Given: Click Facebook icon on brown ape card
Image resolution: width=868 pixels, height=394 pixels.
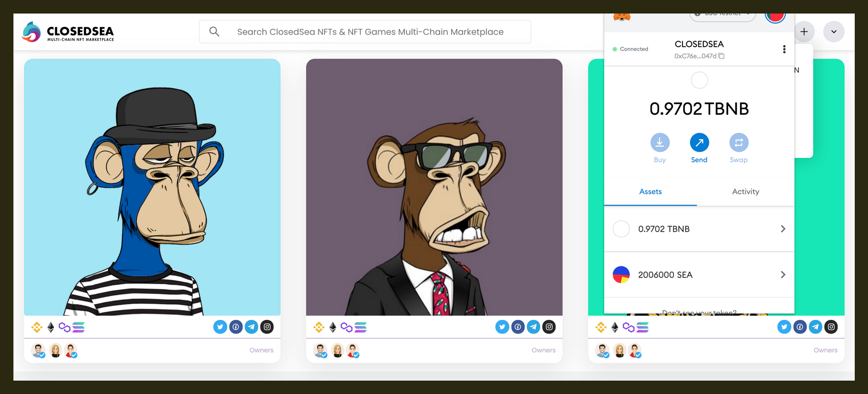Looking at the screenshot, I should click(x=518, y=327).
